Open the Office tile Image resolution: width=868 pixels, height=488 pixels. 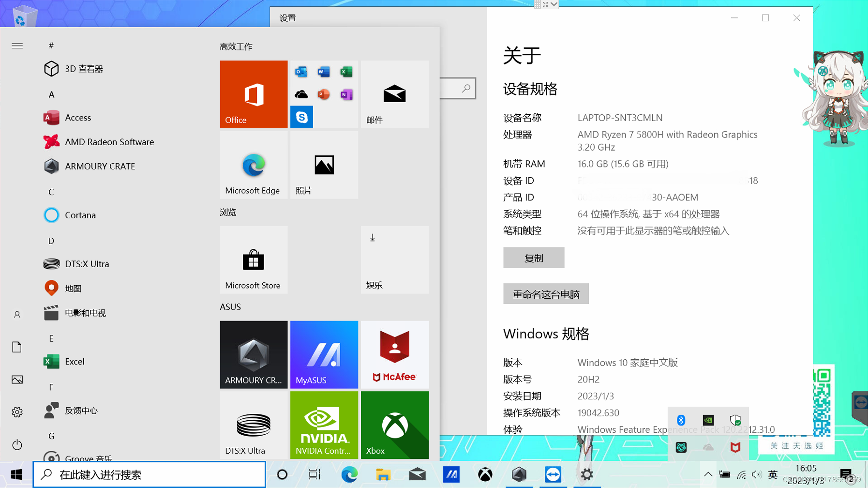[x=254, y=94]
